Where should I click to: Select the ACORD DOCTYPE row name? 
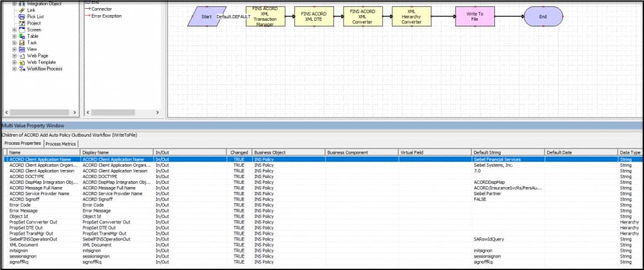coord(26,176)
